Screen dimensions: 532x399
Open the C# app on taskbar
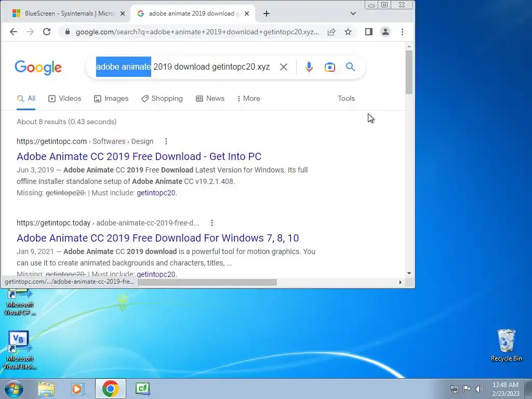click(142, 389)
